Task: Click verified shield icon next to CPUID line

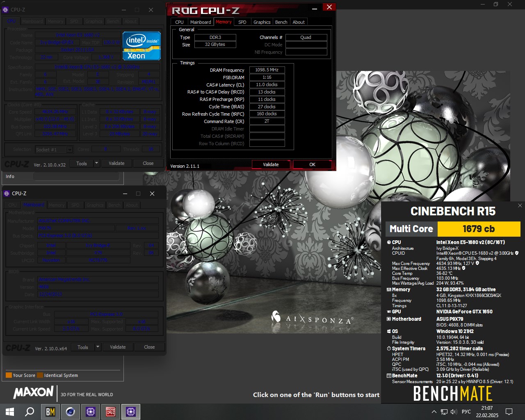Action: click(x=517, y=253)
